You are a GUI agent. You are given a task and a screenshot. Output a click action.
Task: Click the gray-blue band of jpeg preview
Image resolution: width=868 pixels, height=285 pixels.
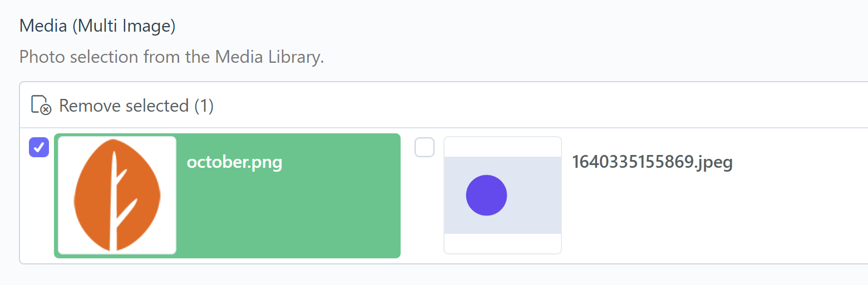(x=534, y=196)
